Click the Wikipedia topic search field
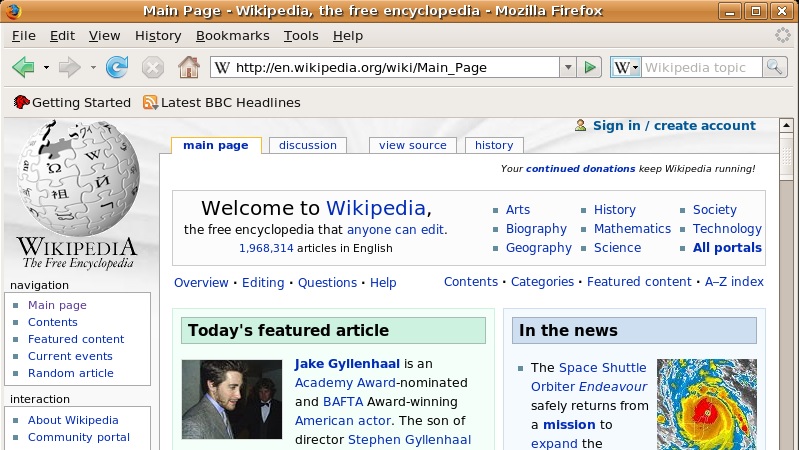The image size is (799, 450). tap(700, 68)
